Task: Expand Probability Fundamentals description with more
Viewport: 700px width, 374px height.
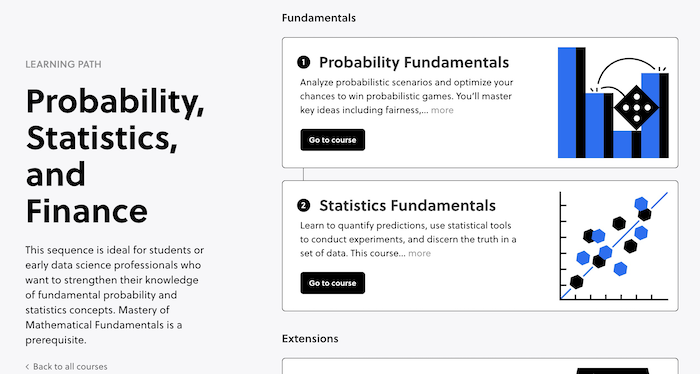Action: click(442, 110)
